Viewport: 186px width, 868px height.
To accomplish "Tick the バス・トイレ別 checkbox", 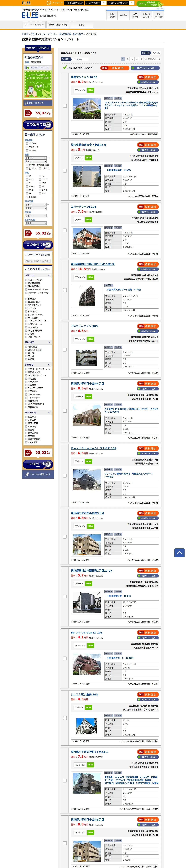I will click(x=26, y=280).
